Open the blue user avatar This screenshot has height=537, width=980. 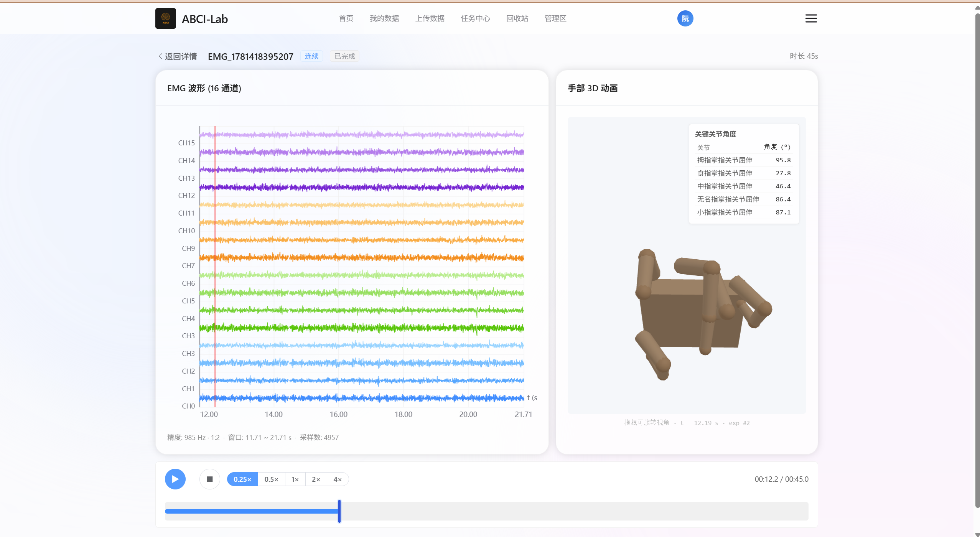coord(685,18)
